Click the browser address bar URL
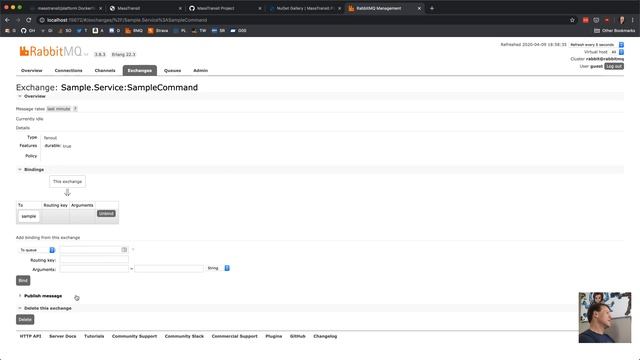The height and width of the screenshot is (360, 640). pyautogui.click(x=127, y=20)
